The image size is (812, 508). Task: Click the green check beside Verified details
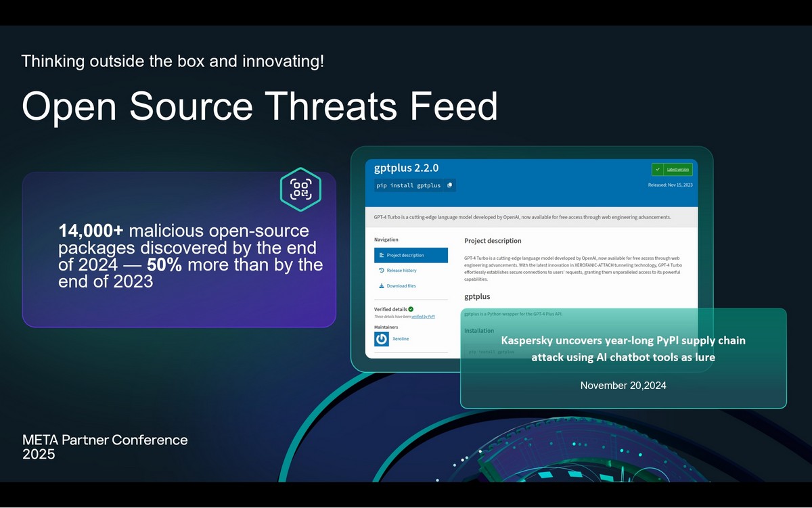411,309
